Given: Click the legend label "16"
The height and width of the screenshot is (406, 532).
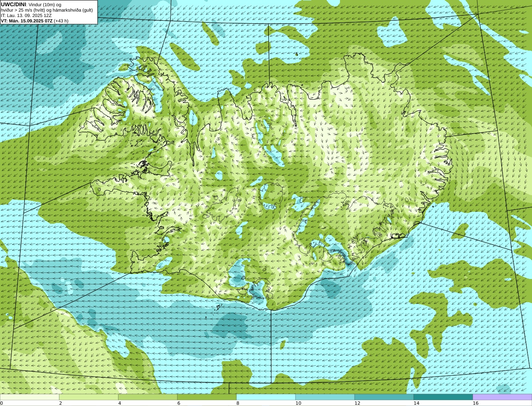Looking at the screenshot, I should coord(475,403).
